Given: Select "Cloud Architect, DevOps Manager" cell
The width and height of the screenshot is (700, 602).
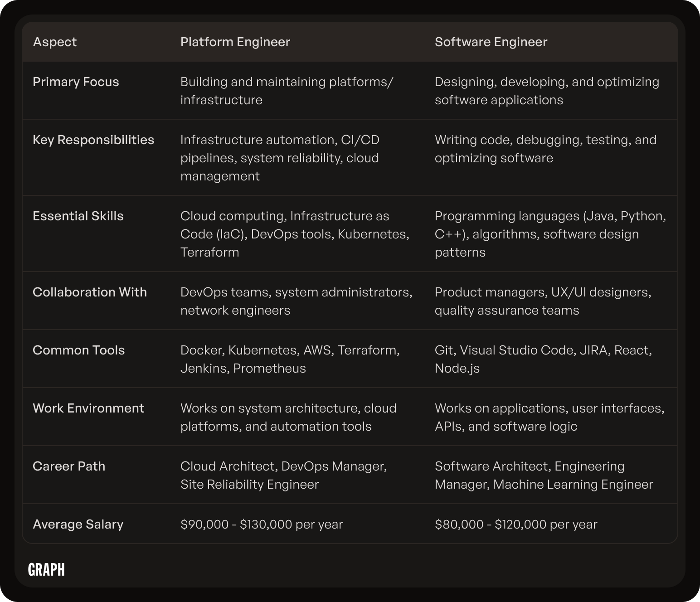Looking at the screenshot, I should coord(284,475).
